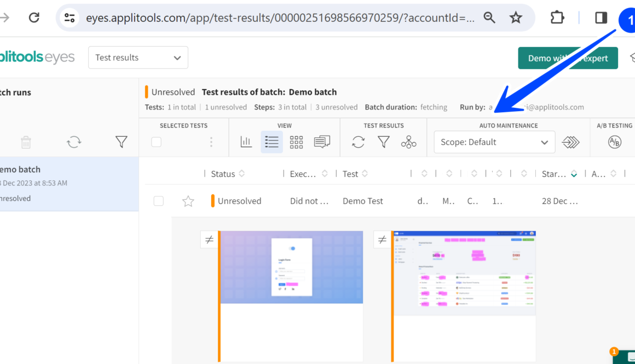This screenshot has height=364, width=635.
Task: Click the A/B testing icon
Action: tap(615, 142)
